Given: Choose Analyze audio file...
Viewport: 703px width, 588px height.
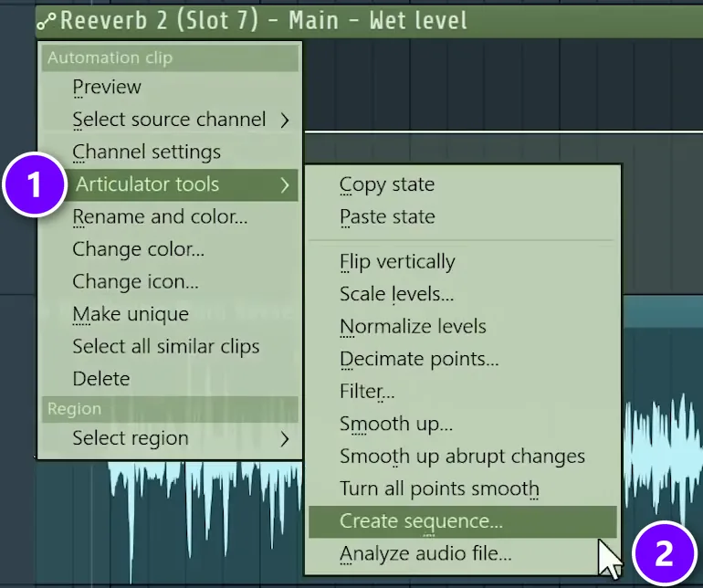Looking at the screenshot, I should (463, 553).
